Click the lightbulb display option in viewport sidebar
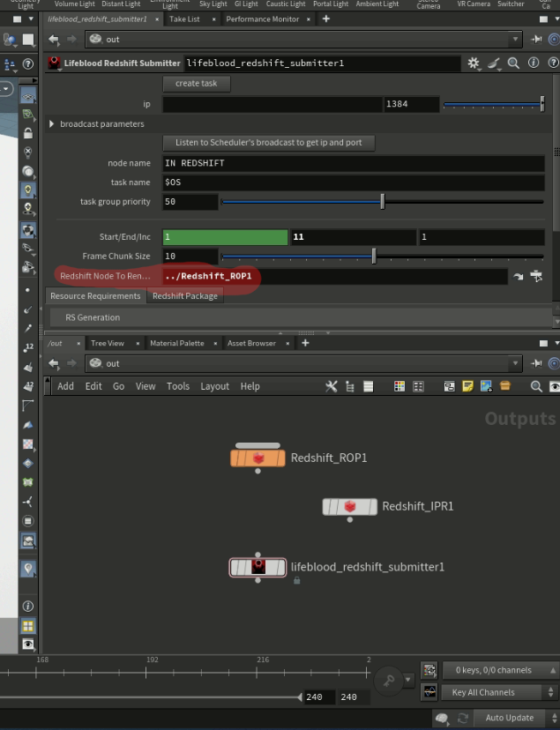560x730 pixels. [28, 190]
